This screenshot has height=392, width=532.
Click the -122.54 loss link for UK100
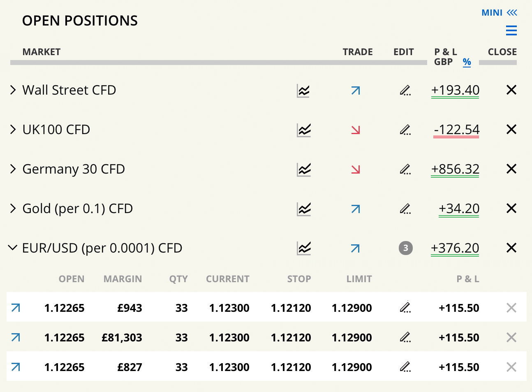point(456,130)
